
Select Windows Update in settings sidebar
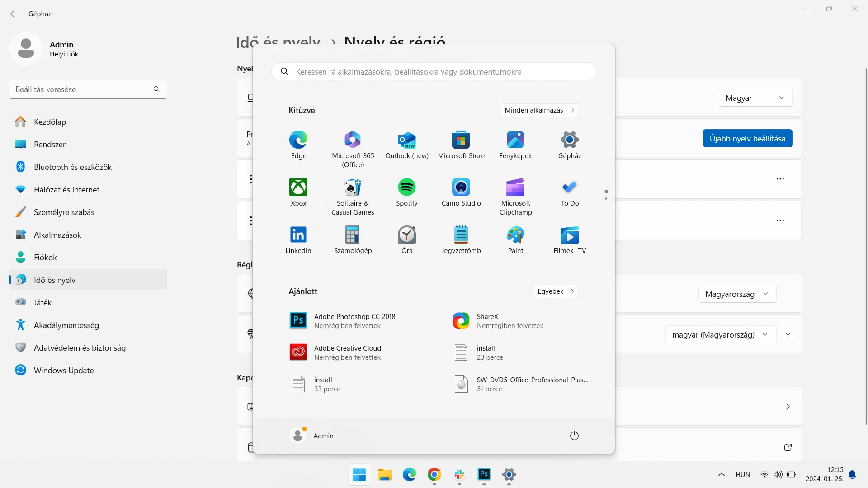click(x=63, y=371)
